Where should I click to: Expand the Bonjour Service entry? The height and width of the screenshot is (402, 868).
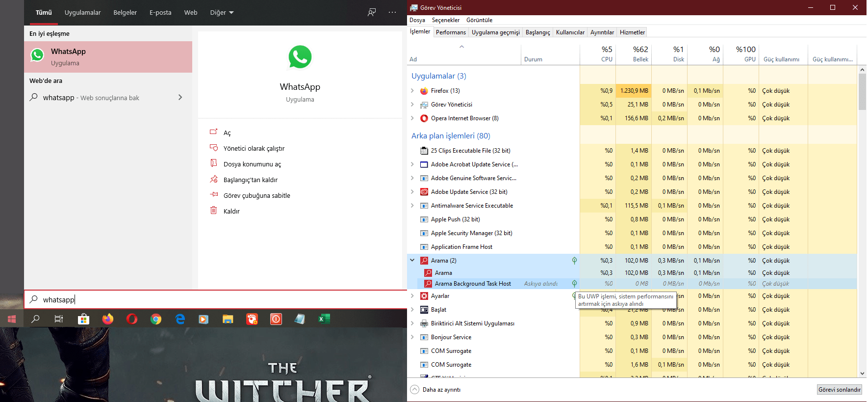[412, 337]
